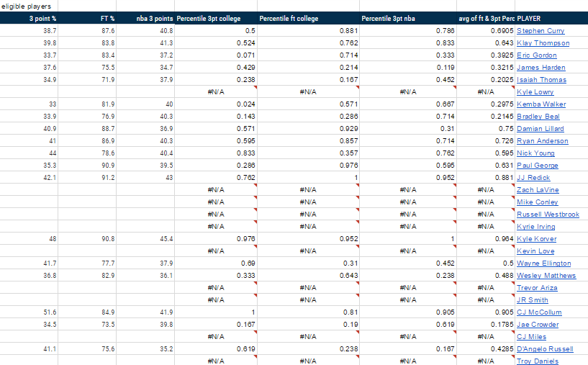Open the Klay Thompson player link
Screen dimensions: 588x365
tap(543, 43)
